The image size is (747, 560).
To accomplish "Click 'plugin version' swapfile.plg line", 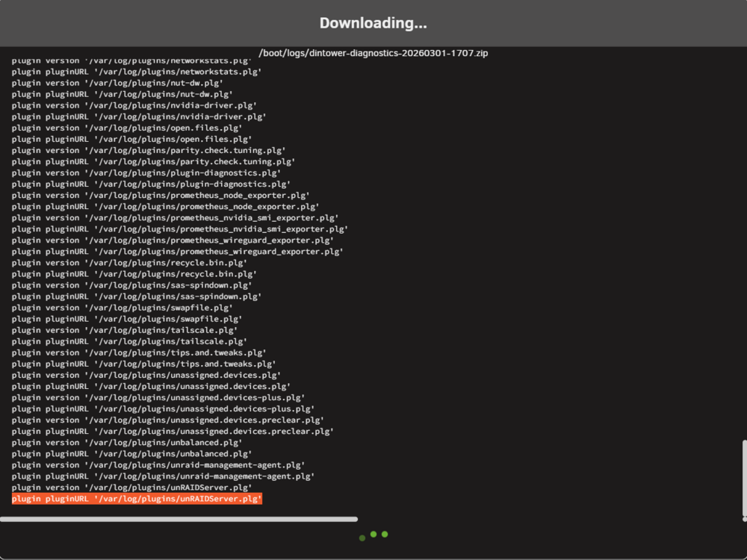I will (x=123, y=308).
